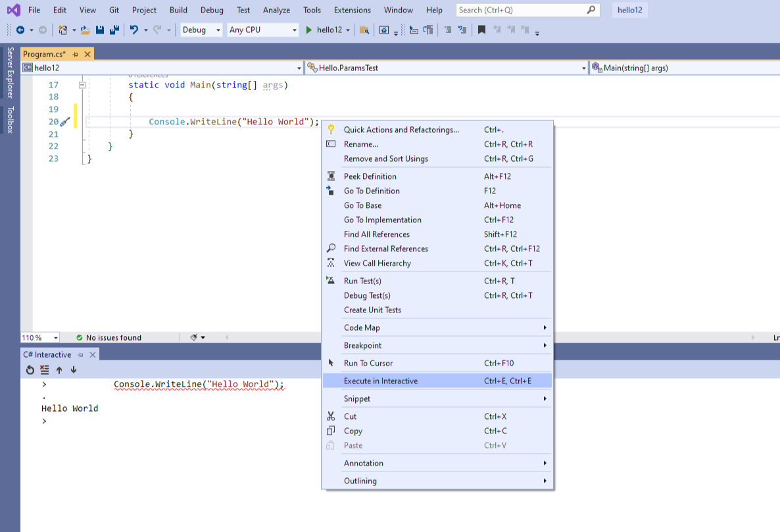Click the screwdriver quick action icon on line 20

pyautogui.click(x=64, y=122)
